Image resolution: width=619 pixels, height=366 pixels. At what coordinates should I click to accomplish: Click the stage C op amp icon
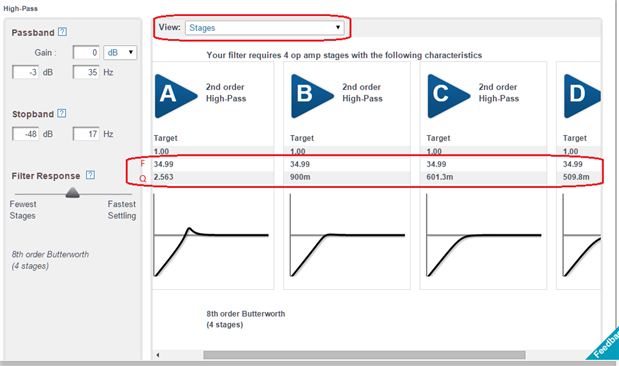pos(448,96)
